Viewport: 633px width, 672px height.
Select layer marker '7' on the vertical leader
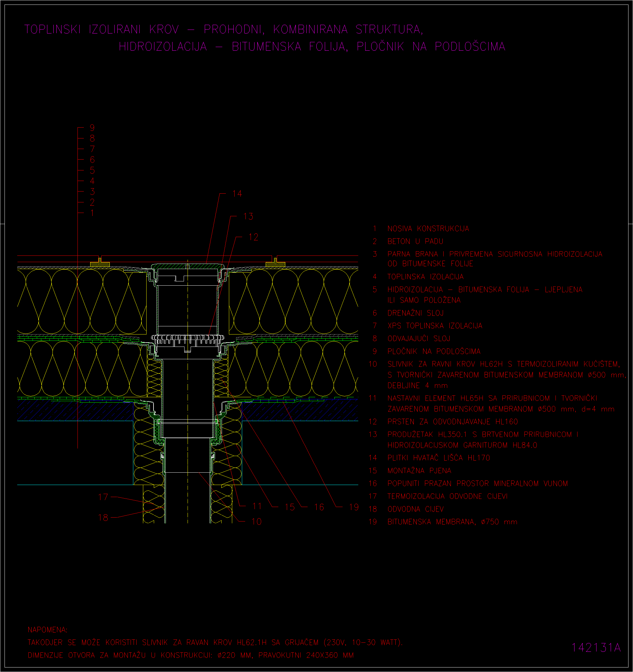[92, 149]
